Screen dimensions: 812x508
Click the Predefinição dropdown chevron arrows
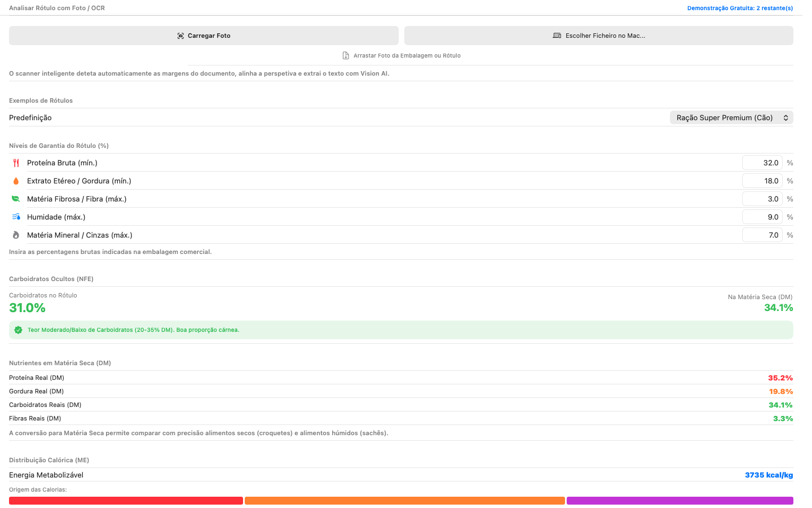pyautogui.click(x=785, y=117)
